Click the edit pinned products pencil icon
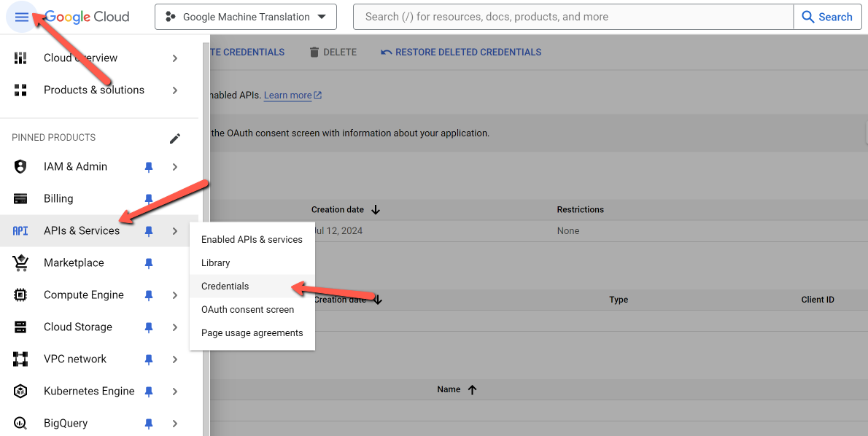The image size is (868, 436). pos(175,139)
